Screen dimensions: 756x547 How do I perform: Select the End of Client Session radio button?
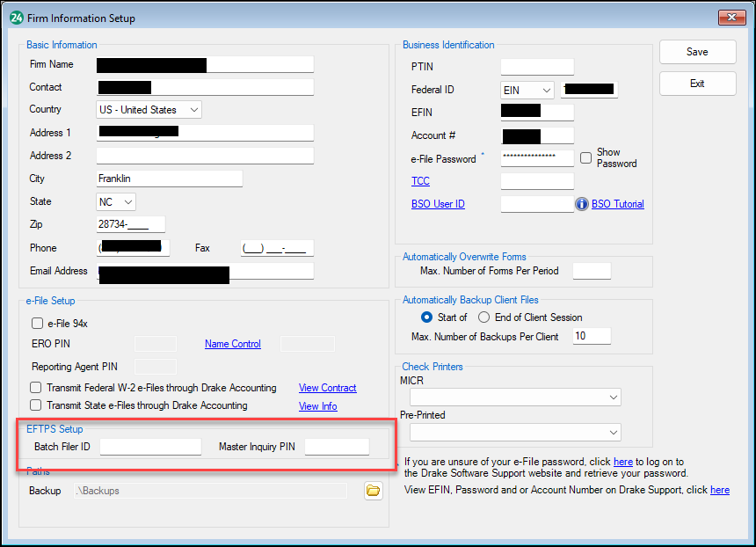tap(484, 317)
